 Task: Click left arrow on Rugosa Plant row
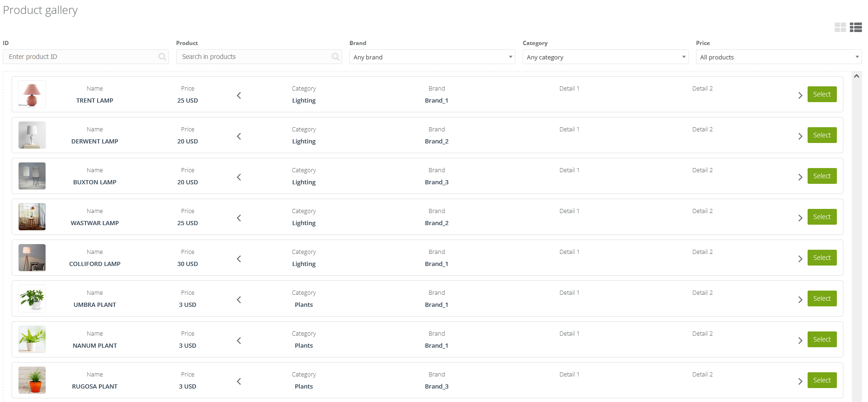pyautogui.click(x=239, y=381)
